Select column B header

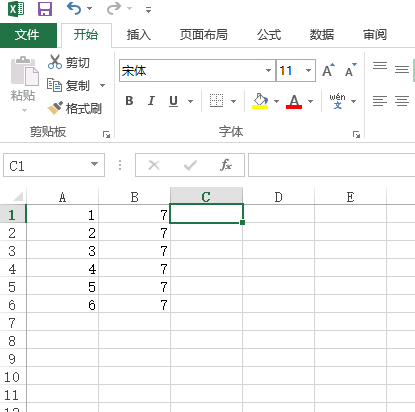[134, 197]
